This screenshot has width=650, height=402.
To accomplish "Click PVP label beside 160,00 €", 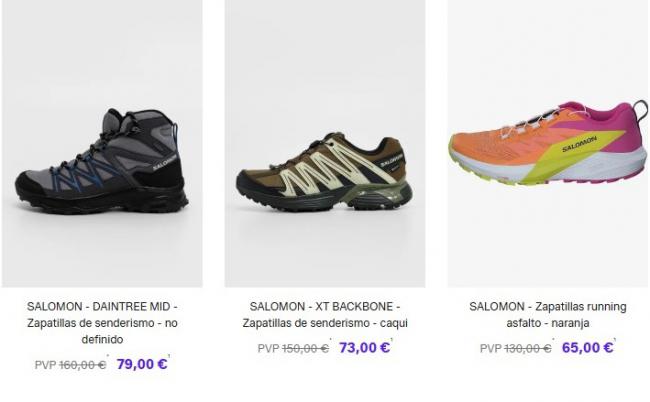I will (x=46, y=365).
